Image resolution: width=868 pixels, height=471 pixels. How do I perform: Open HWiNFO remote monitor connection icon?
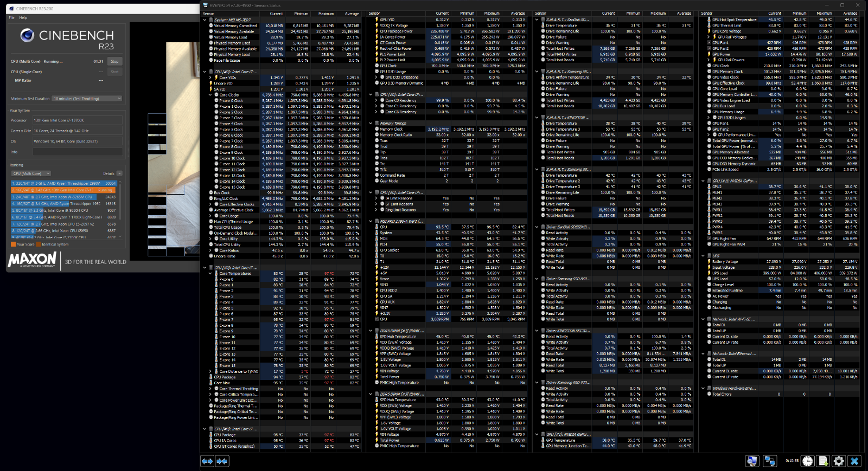[x=752, y=461]
